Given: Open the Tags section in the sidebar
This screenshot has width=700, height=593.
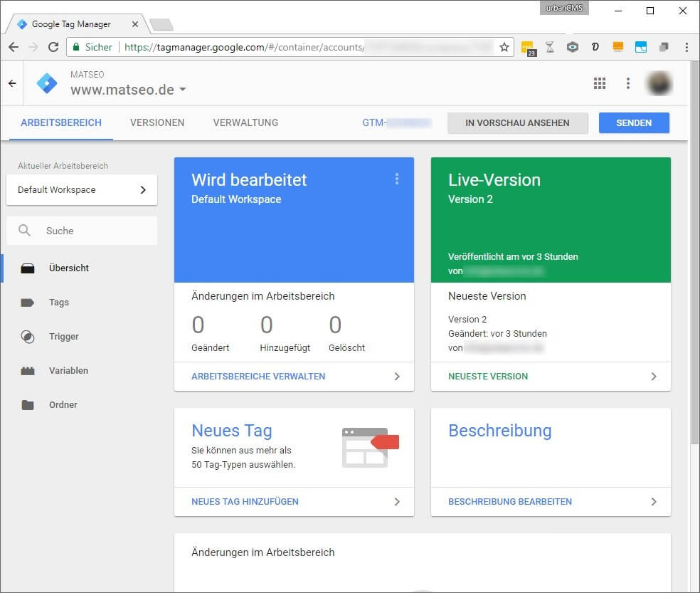Looking at the screenshot, I should pyautogui.click(x=58, y=303).
